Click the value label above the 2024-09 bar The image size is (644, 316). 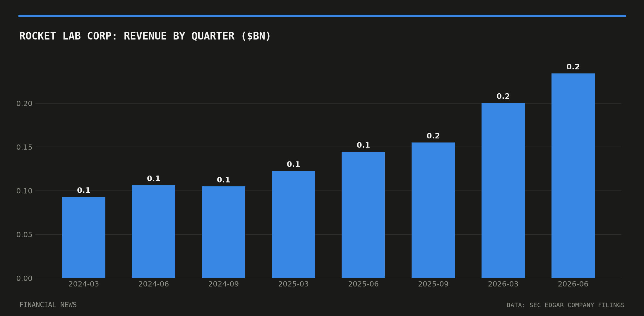click(224, 180)
